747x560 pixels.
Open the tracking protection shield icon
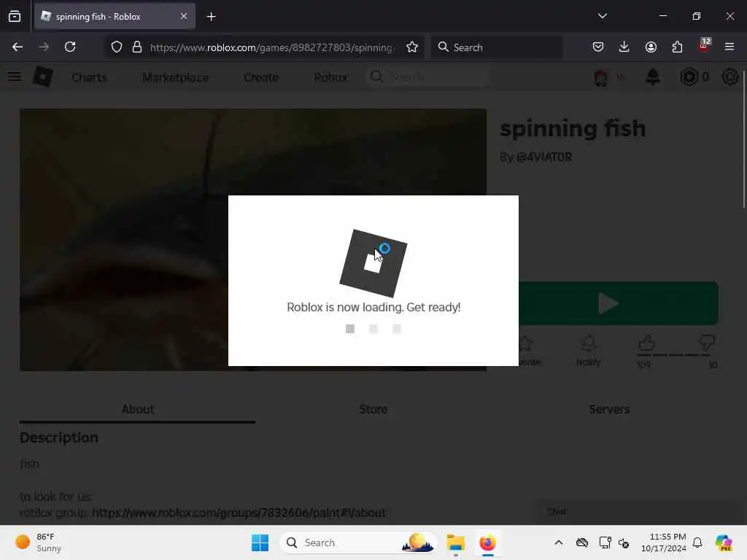117,47
